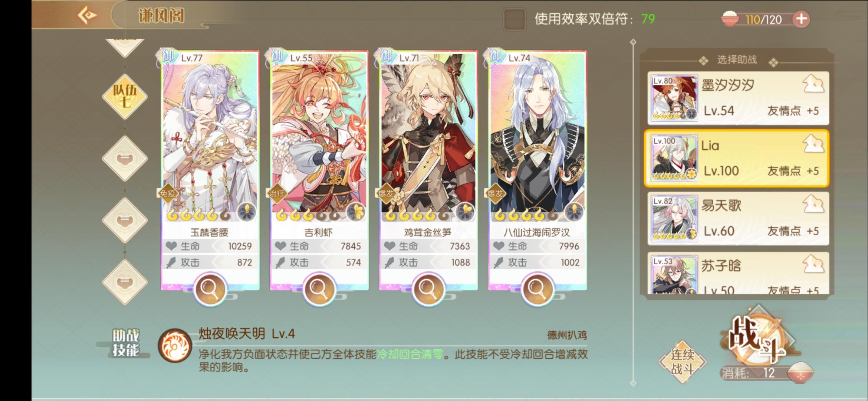Open magnifier details for 吉利虾
The height and width of the screenshot is (401, 868).
click(319, 289)
